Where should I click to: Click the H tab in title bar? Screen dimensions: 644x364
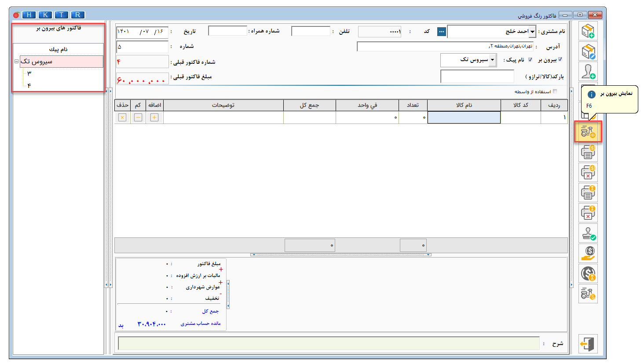coord(29,15)
